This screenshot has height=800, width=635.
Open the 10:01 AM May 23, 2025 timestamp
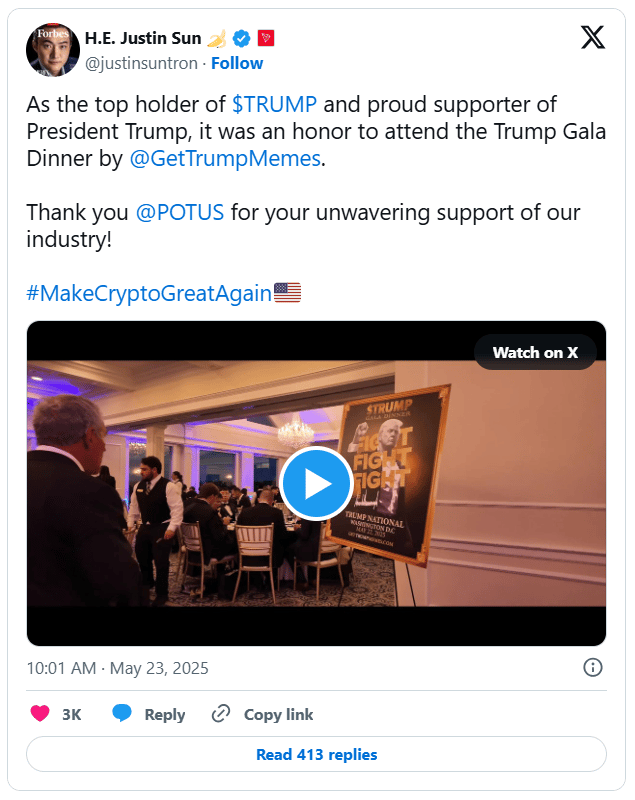click(x=117, y=668)
